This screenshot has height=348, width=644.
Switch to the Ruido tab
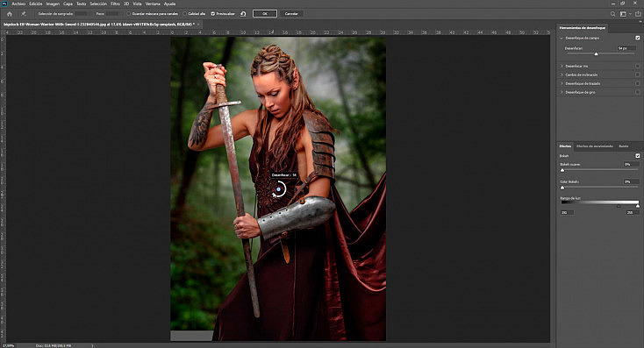click(x=624, y=146)
